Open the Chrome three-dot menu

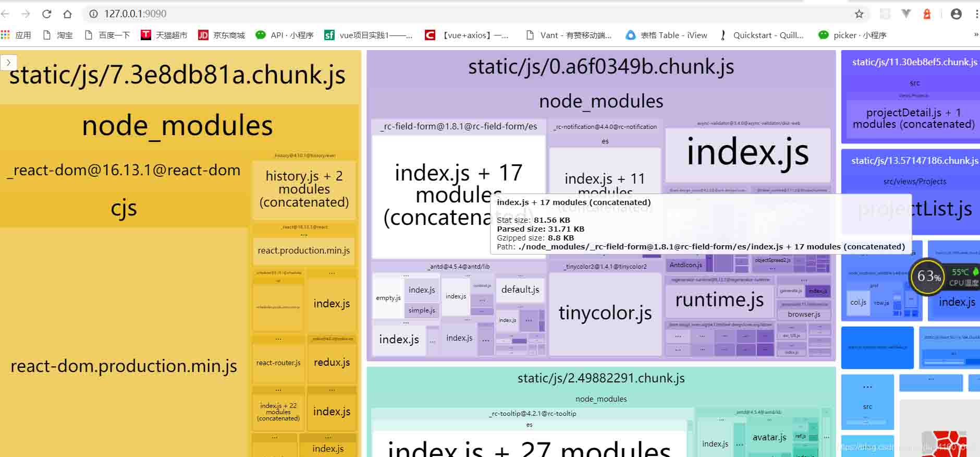[976, 14]
